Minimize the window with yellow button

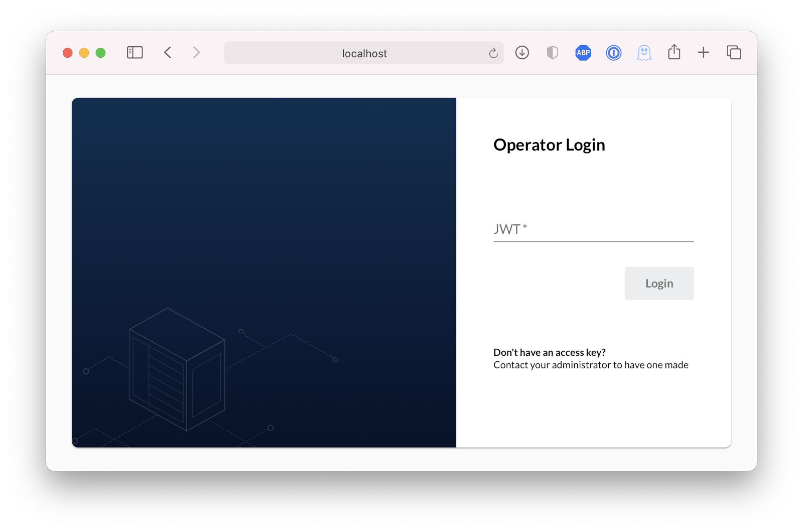[x=84, y=53]
